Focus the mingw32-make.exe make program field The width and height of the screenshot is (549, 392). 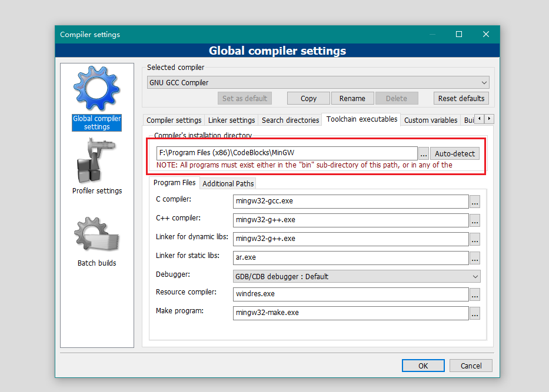(x=351, y=313)
